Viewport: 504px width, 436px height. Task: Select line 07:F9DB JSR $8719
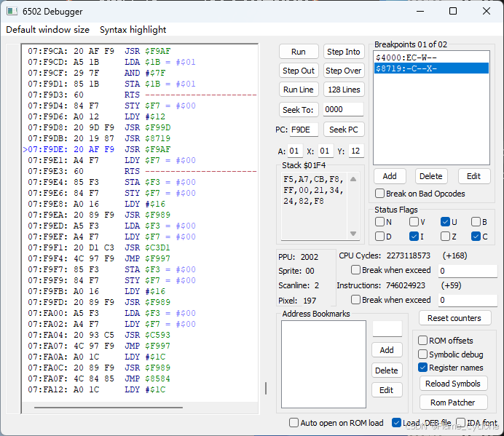pyautogui.click(x=140, y=138)
